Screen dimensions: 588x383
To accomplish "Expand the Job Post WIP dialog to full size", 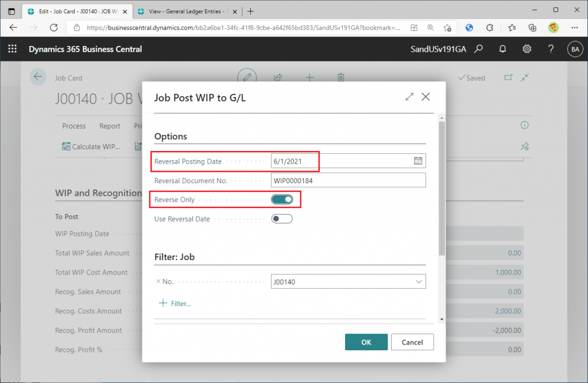I will tap(409, 97).
